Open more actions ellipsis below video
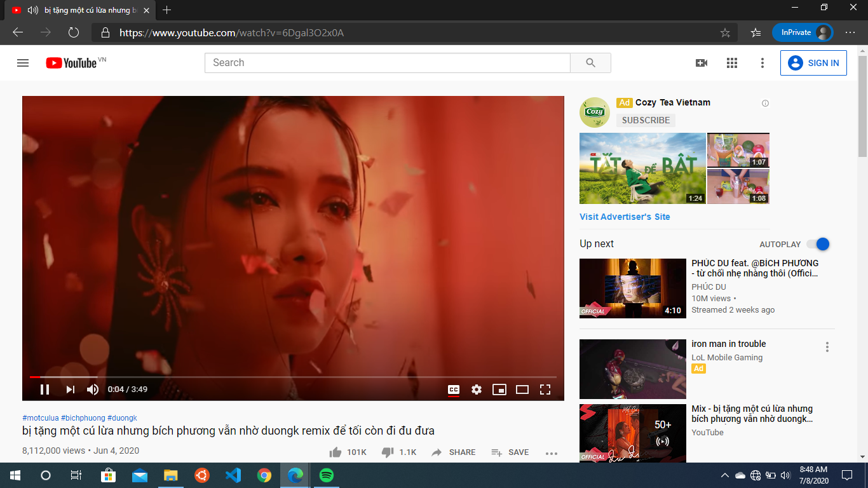 [x=551, y=453]
